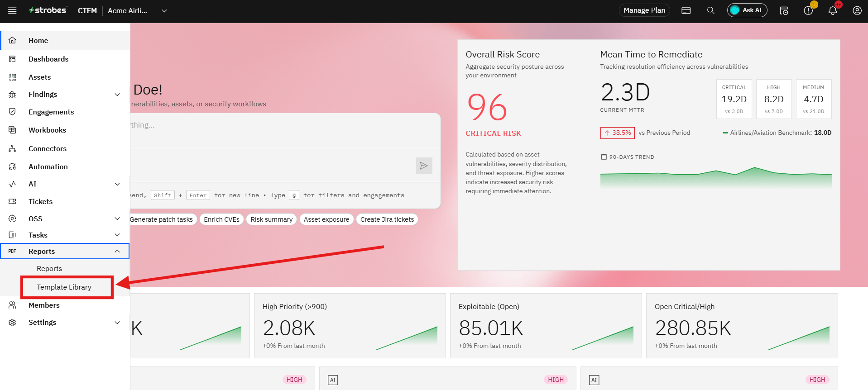
Task: Open the user profile icon
Action: [x=857, y=10]
